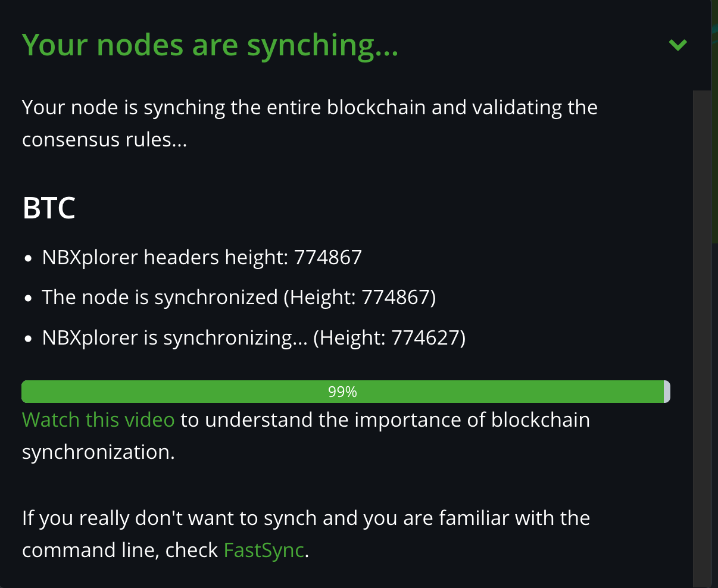Click the bullet before "The node is synchronized"

(29, 298)
